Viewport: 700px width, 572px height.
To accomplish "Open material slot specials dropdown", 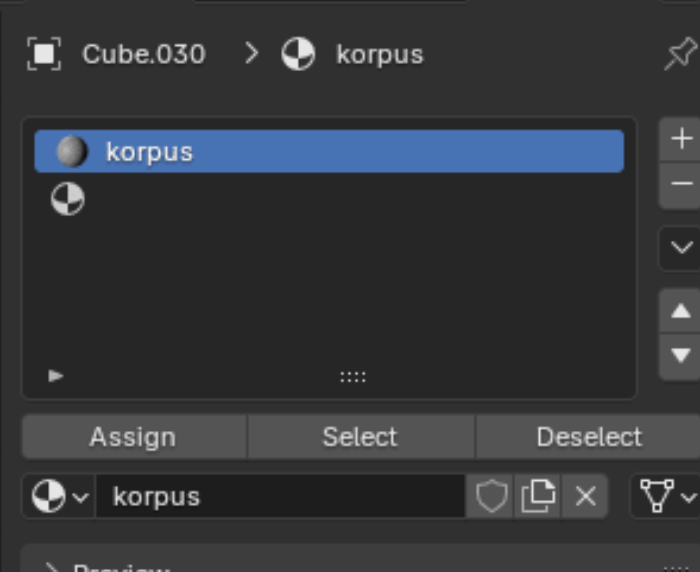I will (x=682, y=247).
